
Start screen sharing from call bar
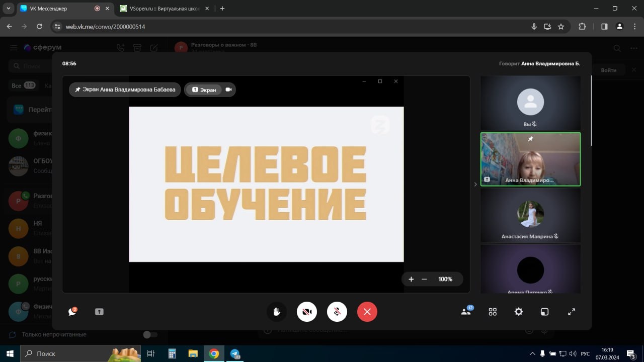point(99,312)
